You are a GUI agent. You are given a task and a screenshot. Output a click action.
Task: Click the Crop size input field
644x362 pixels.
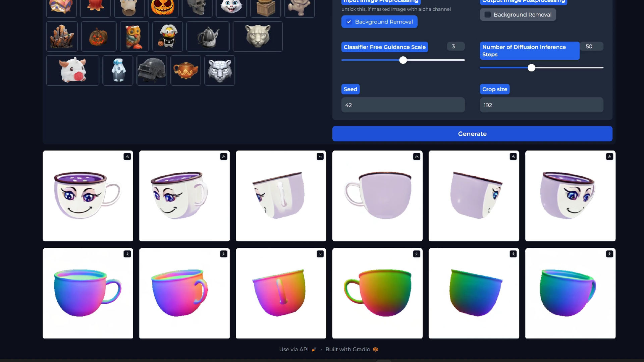point(541,105)
